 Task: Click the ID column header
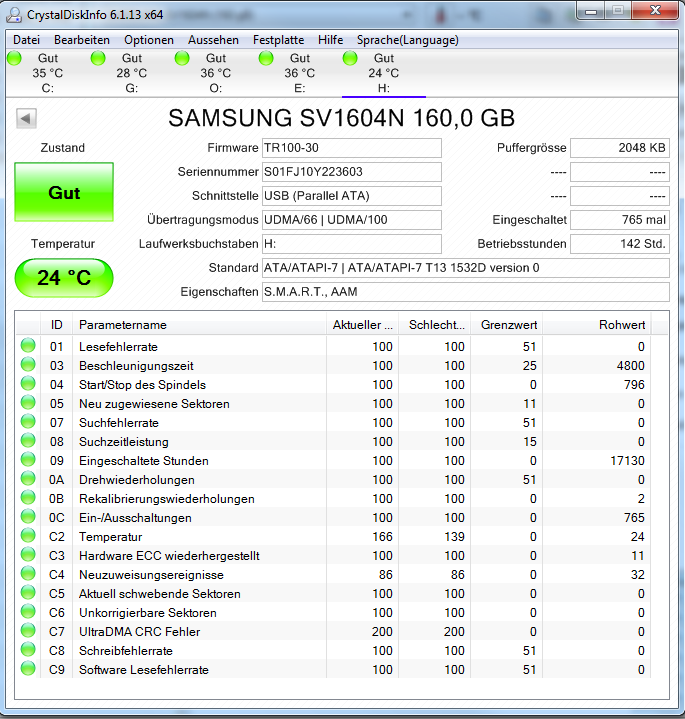pos(56,325)
